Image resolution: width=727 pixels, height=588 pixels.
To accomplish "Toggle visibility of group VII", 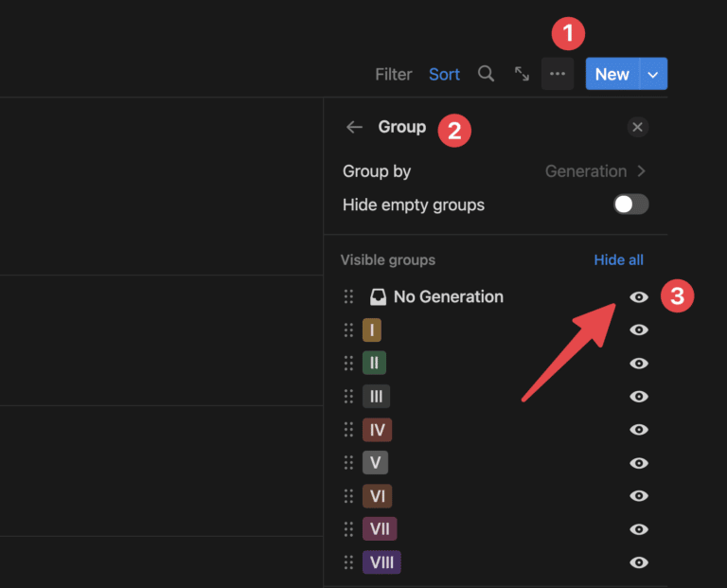I will click(x=639, y=529).
